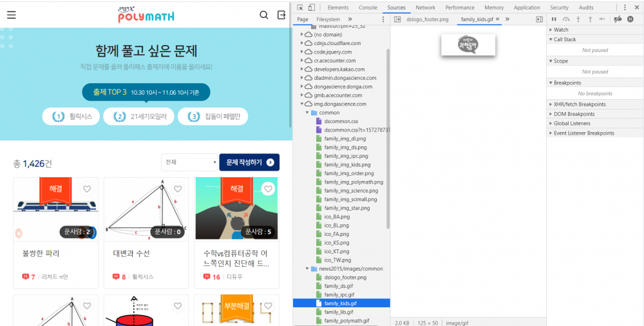Click the login door icon
The height and width of the screenshot is (326, 644).
point(281,15)
